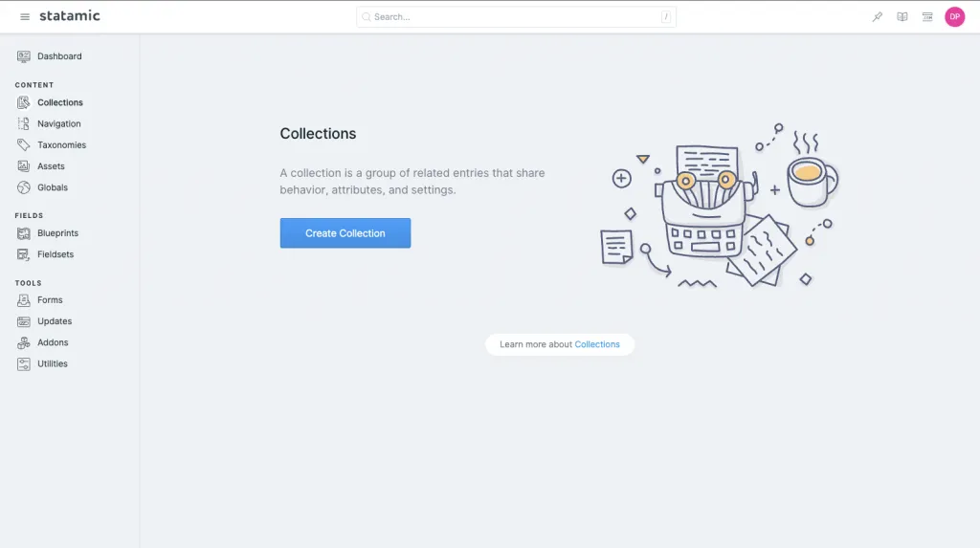Click the Dashboard icon in the sidebar

pos(24,56)
